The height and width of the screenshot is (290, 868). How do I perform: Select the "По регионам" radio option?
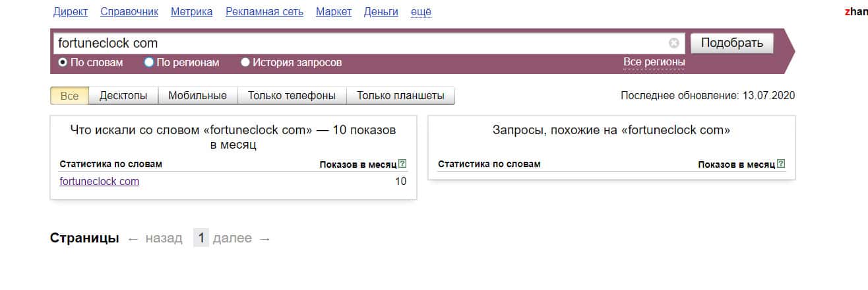[149, 63]
